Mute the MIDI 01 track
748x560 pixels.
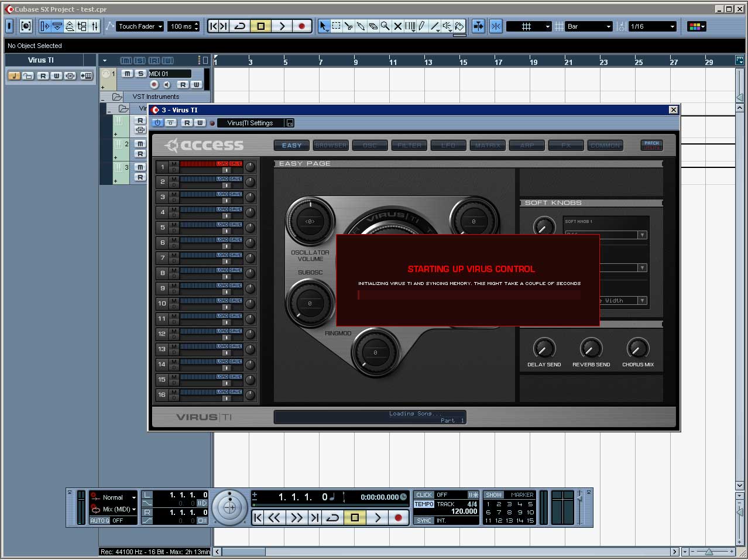tap(127, 74)
